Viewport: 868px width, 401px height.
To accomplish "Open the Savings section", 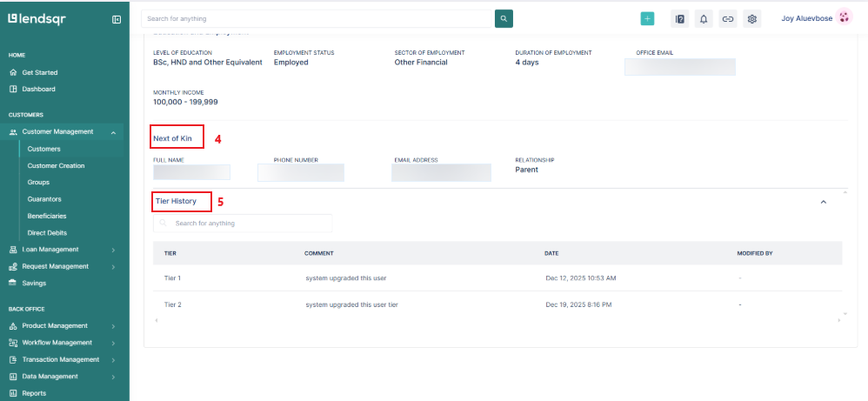I will (34, 284).
